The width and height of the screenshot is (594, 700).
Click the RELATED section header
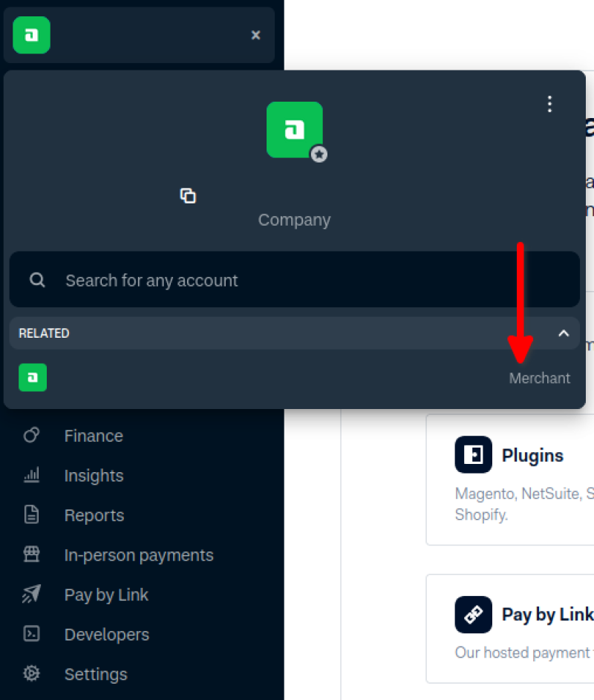point(295,333)
